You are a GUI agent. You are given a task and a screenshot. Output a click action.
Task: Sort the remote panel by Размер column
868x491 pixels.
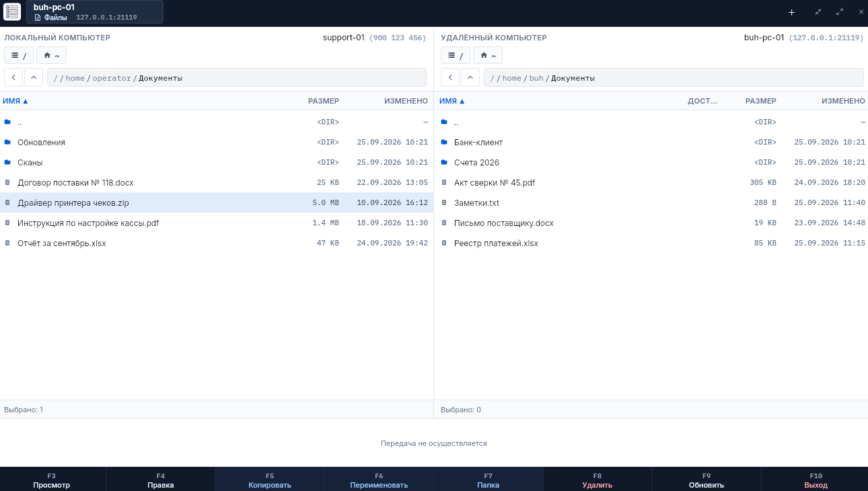(x=761, y=101)
